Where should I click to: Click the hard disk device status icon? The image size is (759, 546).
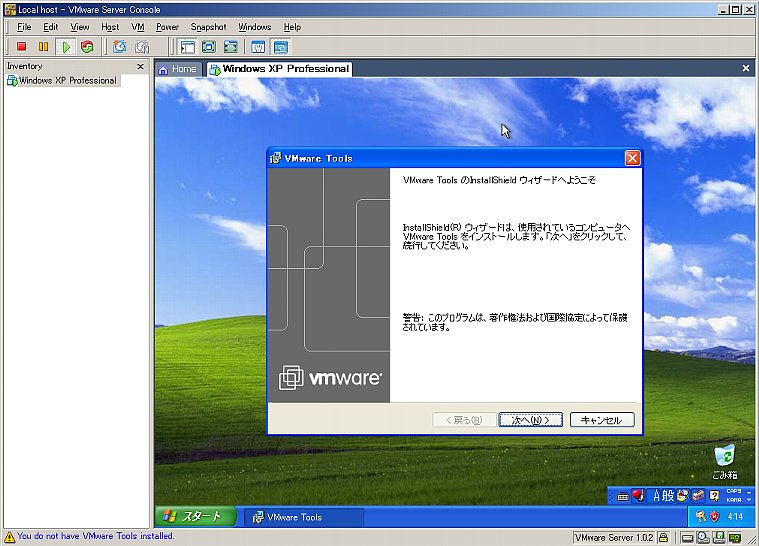pyautogui.click(x=687, y=538)
